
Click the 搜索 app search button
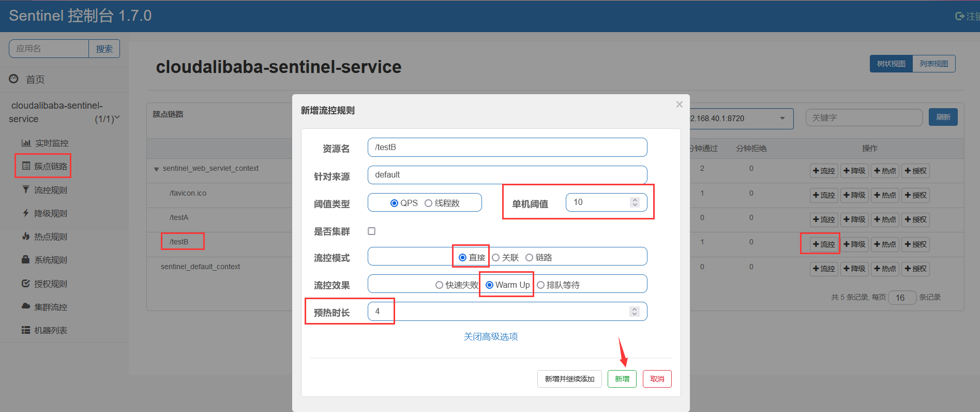[x=104, y=49]
